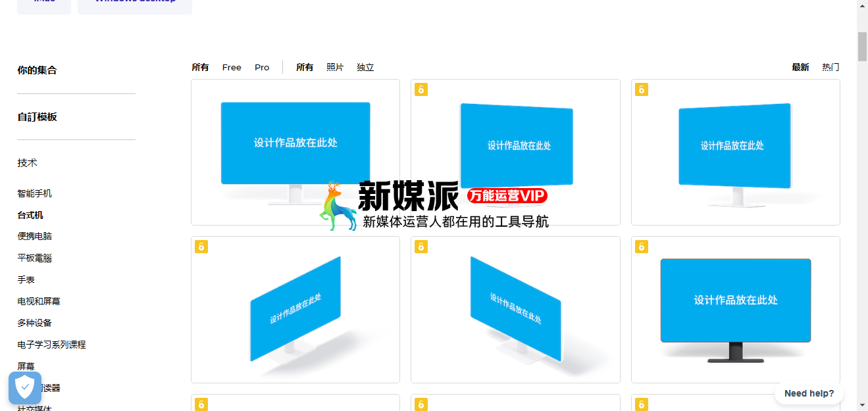Select 电视和屏幕 category
Image resolution: width=868 pixels, height=411 pixels.
39,301
